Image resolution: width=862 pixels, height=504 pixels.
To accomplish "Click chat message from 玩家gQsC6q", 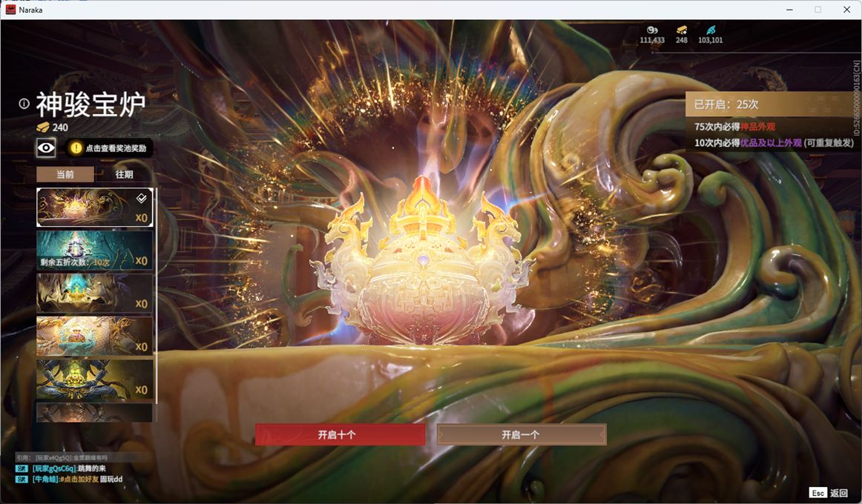I will (69, 468).
